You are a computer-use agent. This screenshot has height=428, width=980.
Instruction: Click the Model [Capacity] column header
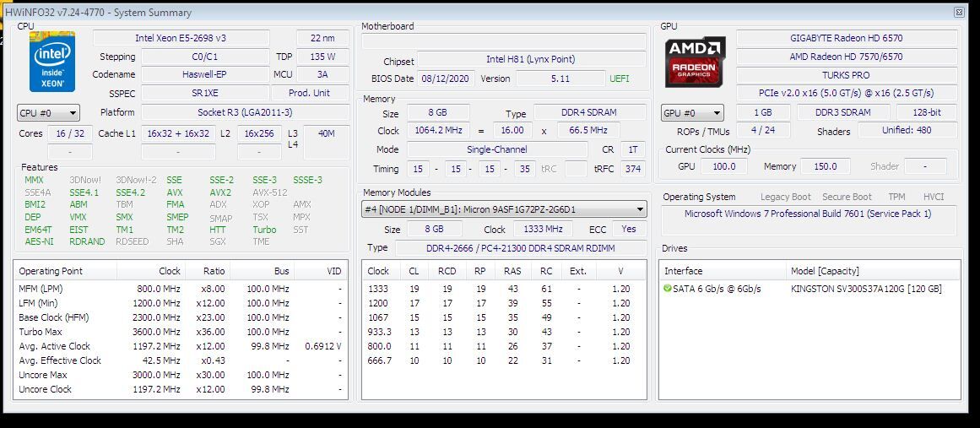873,271
